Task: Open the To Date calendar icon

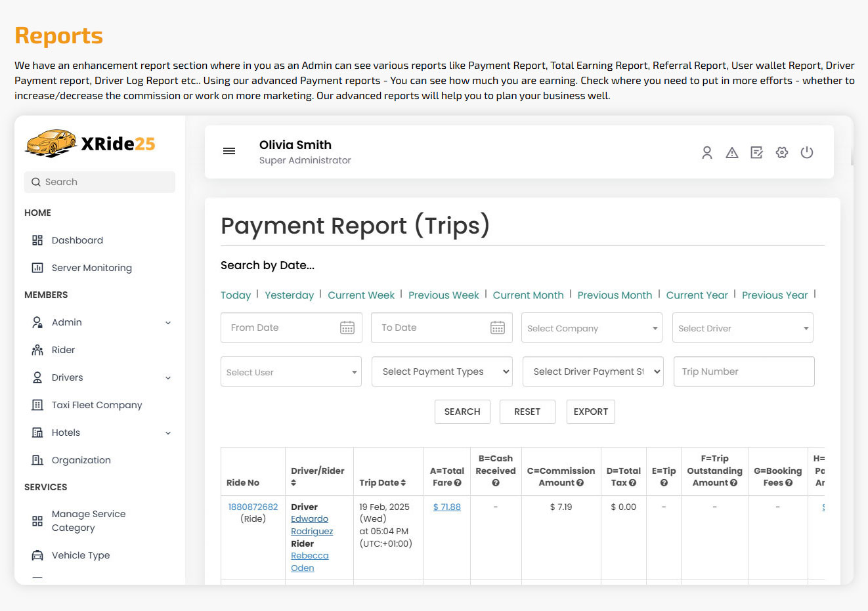Action: tap(498, 327)
